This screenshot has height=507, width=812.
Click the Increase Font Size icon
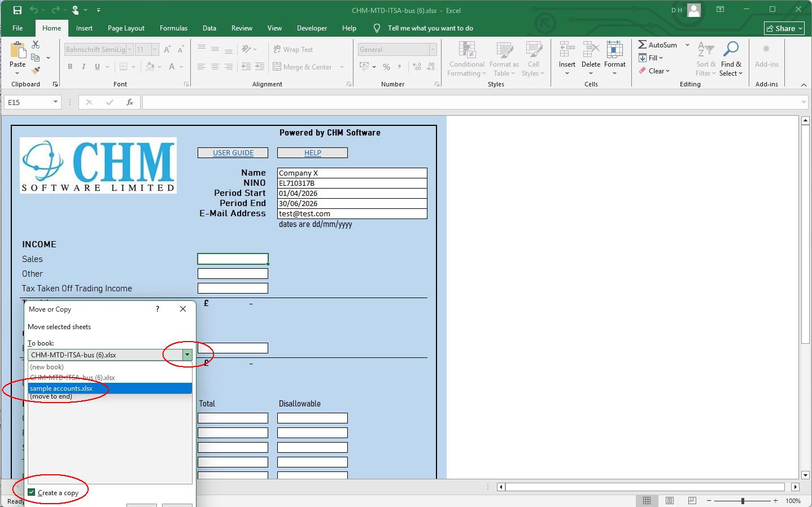[167, 50]
